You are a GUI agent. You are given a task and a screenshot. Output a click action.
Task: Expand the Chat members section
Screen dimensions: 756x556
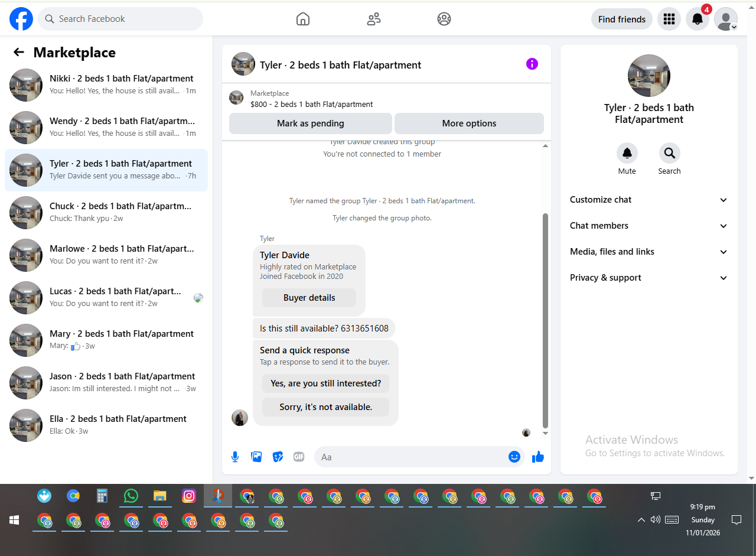click(x=649, y=226)
